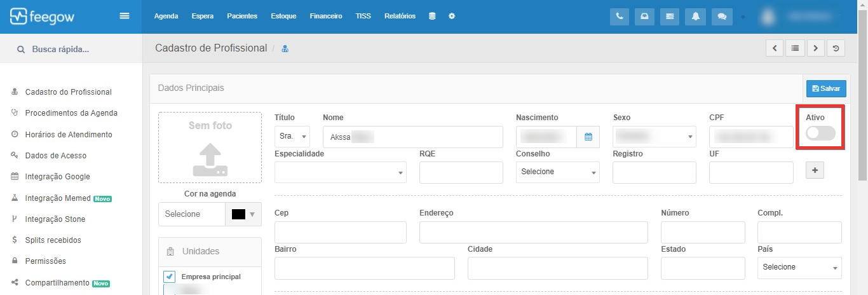Click the Sem foto upload area
This screenshot has height=295, width=868.
click(x=210, y=147)
